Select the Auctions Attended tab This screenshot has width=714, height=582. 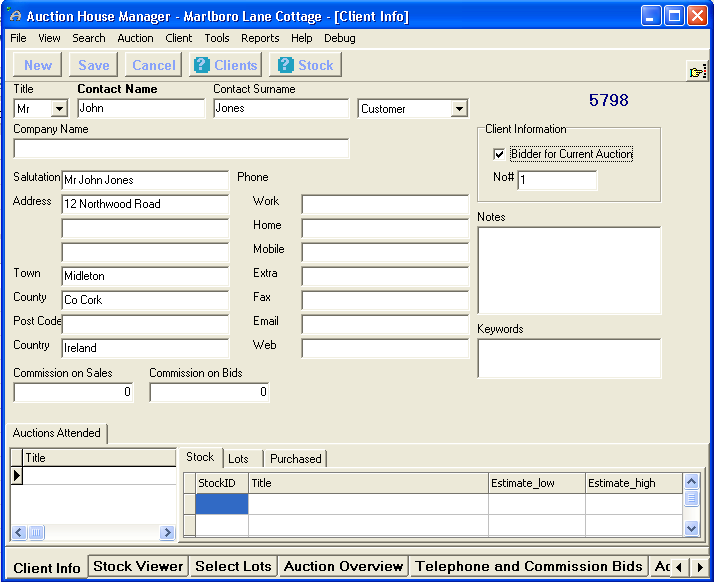tap(56, 433)
